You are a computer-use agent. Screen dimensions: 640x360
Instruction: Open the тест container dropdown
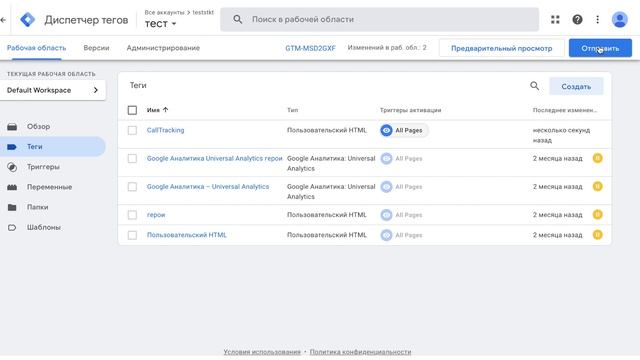click(160, 24)
